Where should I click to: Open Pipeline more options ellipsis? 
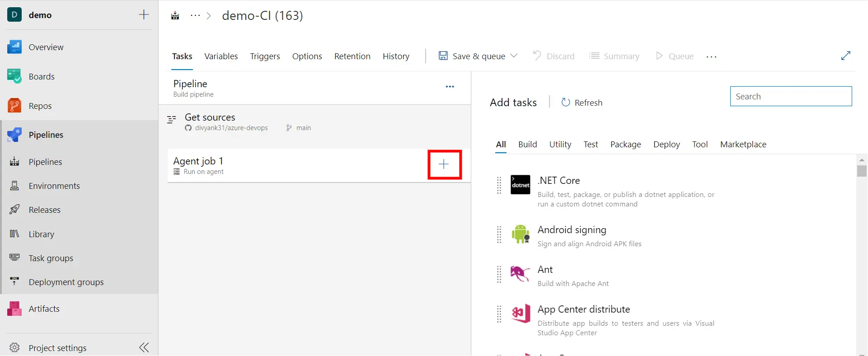pyautogui.click(x=450, y=87)
